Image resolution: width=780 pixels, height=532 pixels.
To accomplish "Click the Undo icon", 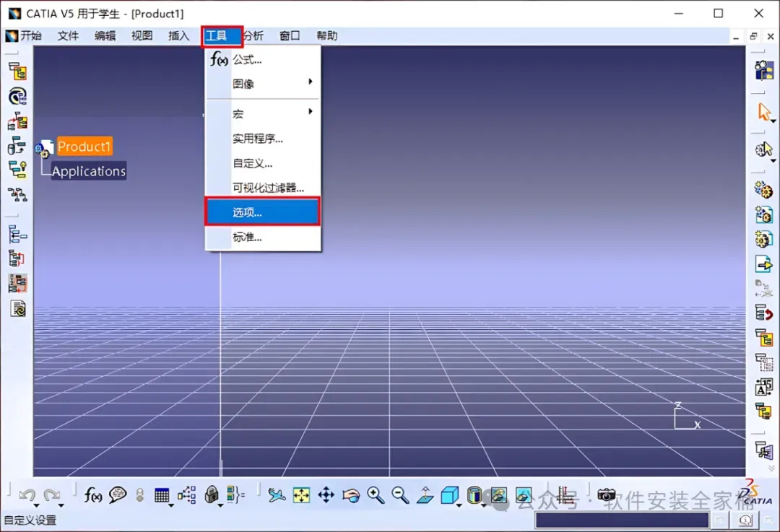I will point(27,494).
